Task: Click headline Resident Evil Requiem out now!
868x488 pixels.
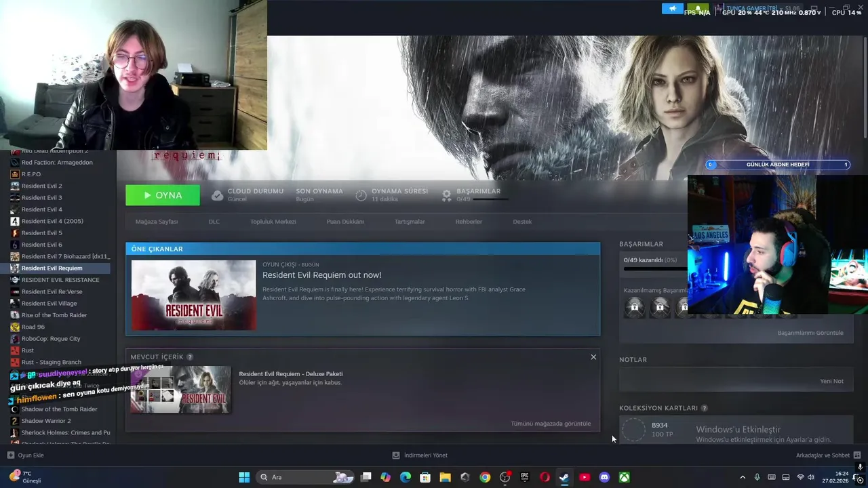Action: click(321, 274)
